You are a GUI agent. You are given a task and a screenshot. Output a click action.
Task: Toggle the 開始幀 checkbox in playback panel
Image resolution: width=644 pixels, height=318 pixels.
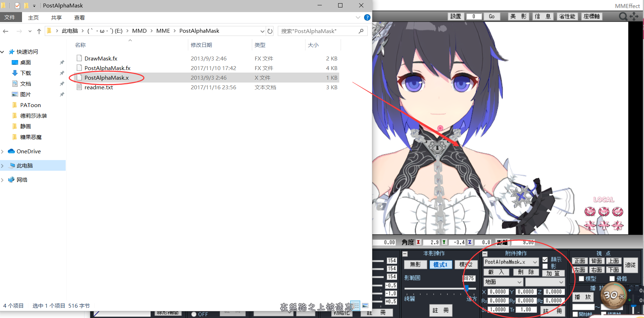[575, 314]
